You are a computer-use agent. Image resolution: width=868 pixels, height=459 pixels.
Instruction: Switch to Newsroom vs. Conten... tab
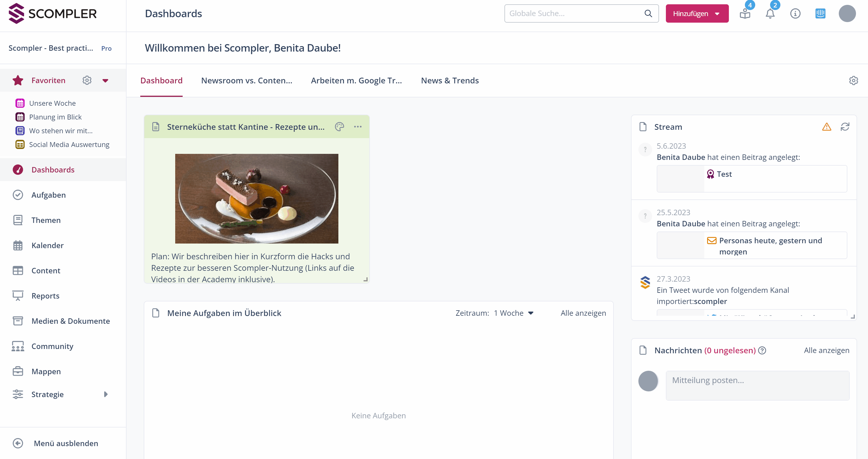point(246,81)
